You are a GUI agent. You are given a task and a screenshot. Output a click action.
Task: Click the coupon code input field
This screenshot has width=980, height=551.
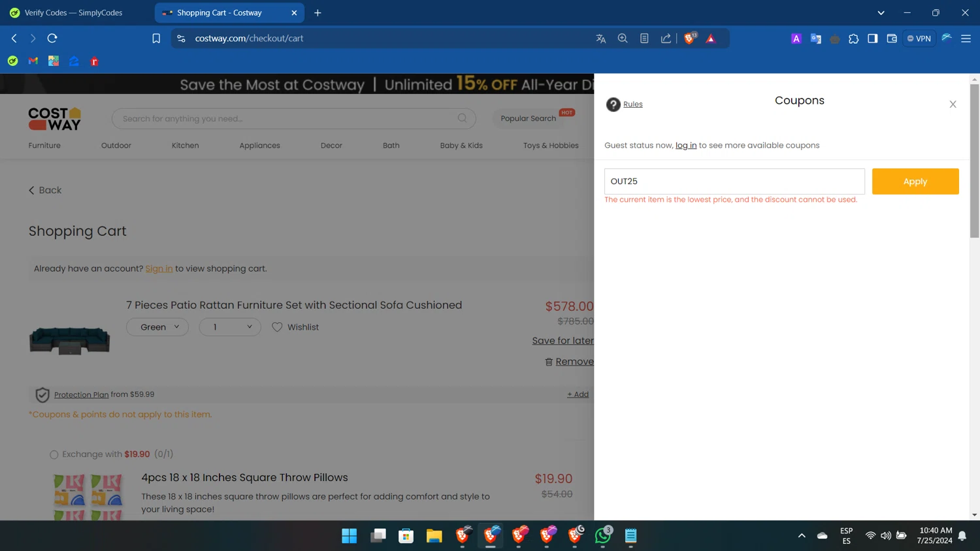coord(734,181)
